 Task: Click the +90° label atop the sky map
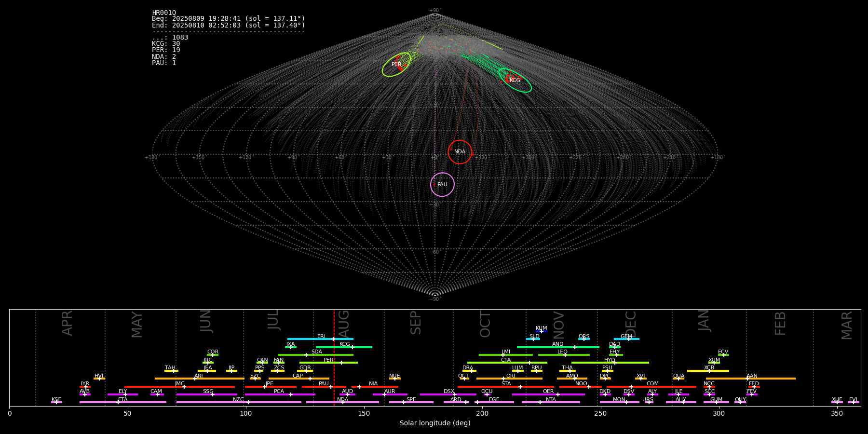[x=435, y=10]
